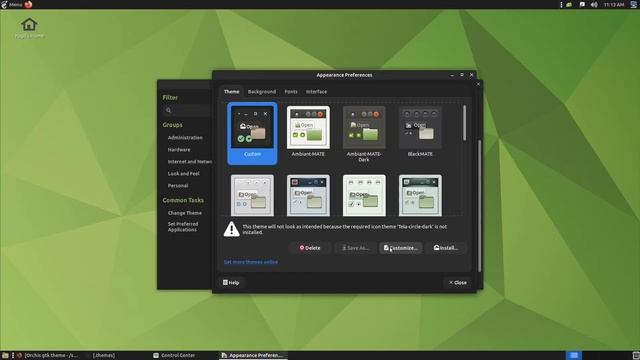
Task: Click the network/session icon at top-right corner
Action: [x=634, y=4]
